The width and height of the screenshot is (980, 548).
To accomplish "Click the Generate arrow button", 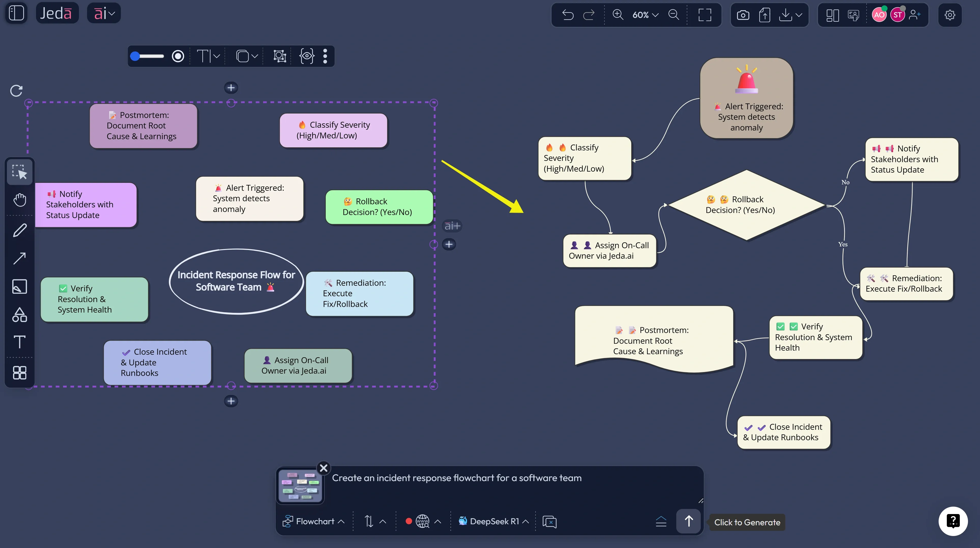I will pos(689,521).
